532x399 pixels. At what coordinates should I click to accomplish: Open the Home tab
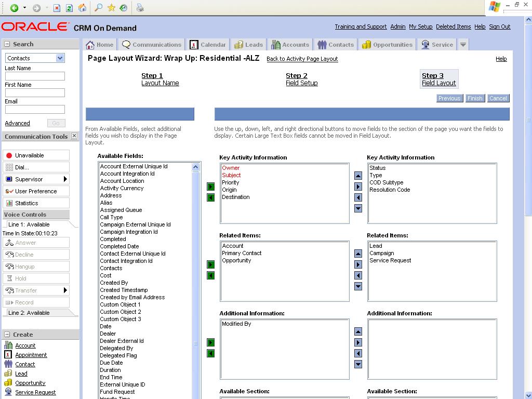tap(100, 45)
